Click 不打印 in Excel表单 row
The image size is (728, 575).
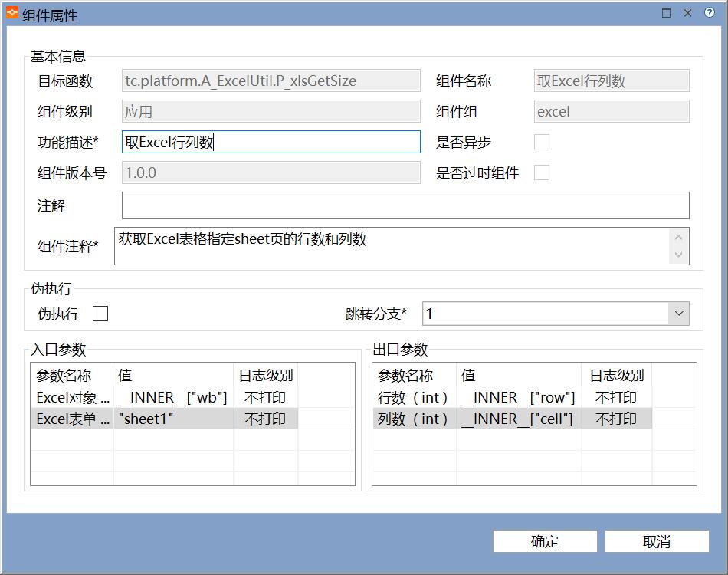265,419
